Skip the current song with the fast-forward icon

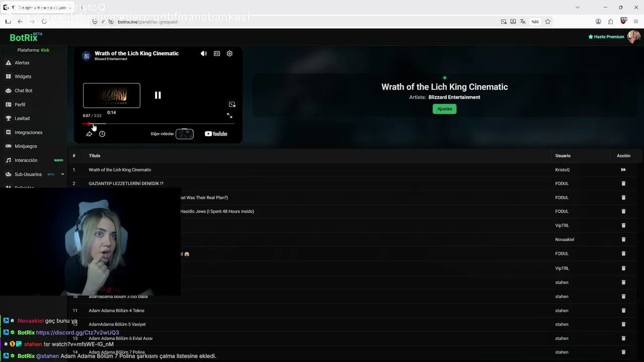623,170
